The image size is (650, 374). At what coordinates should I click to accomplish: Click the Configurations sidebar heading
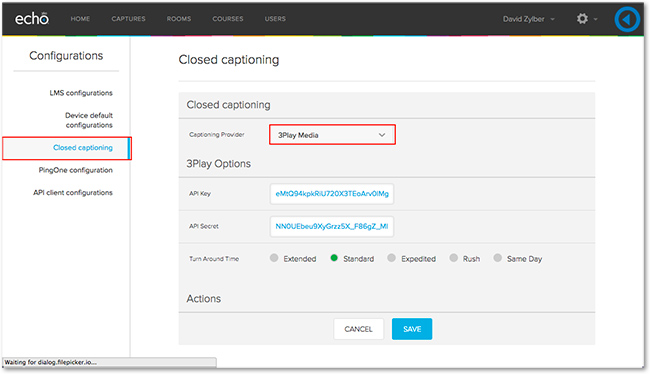click(x=66, y=56)
